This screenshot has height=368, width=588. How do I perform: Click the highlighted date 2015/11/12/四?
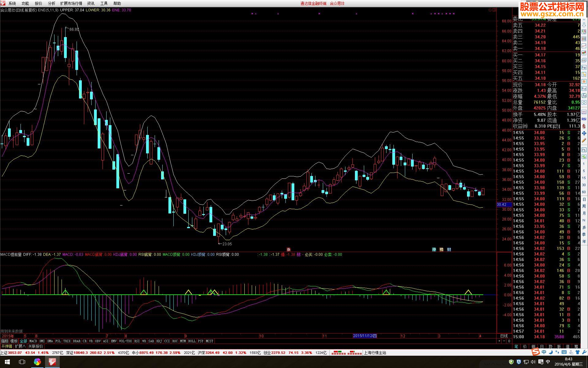[x=365, y=336]
